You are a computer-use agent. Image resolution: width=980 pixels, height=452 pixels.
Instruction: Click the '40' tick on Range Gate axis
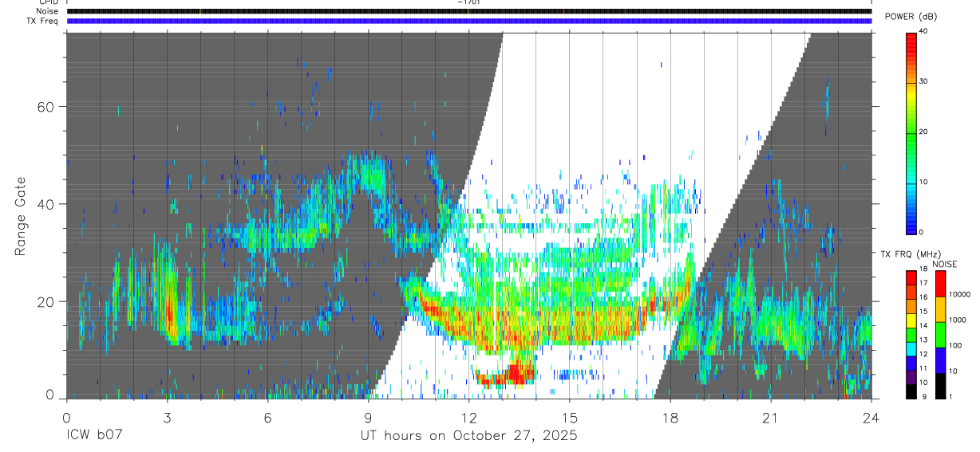coord(46,204)
